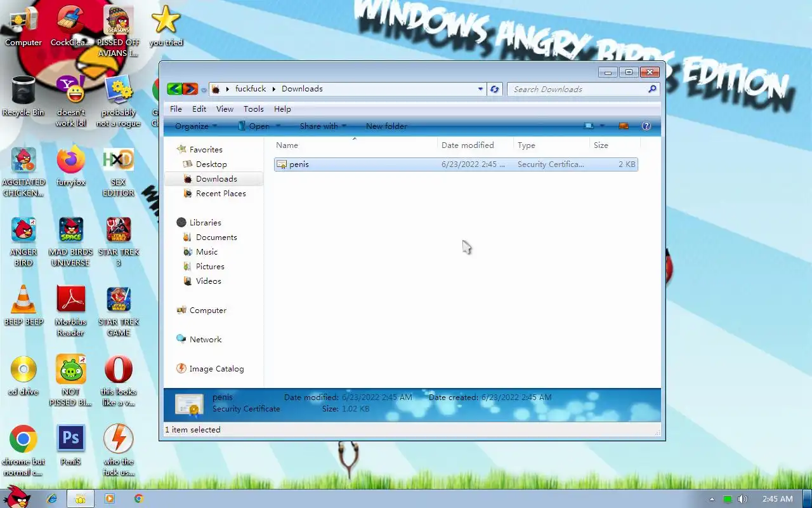Open the Help menu
The height and width of the screenshot is (508, 812).
[x=282, y=109]
